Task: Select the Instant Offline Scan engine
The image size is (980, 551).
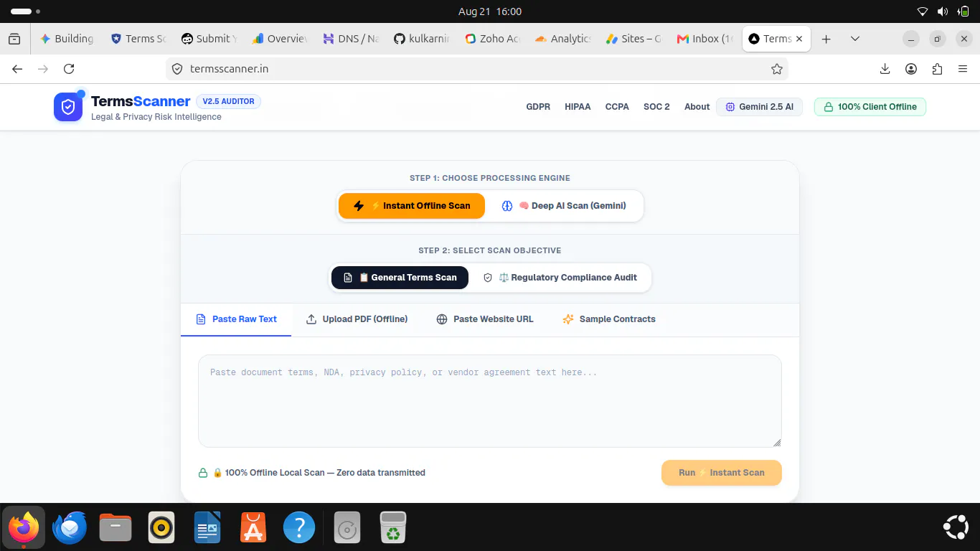Action: coord(412,206)
